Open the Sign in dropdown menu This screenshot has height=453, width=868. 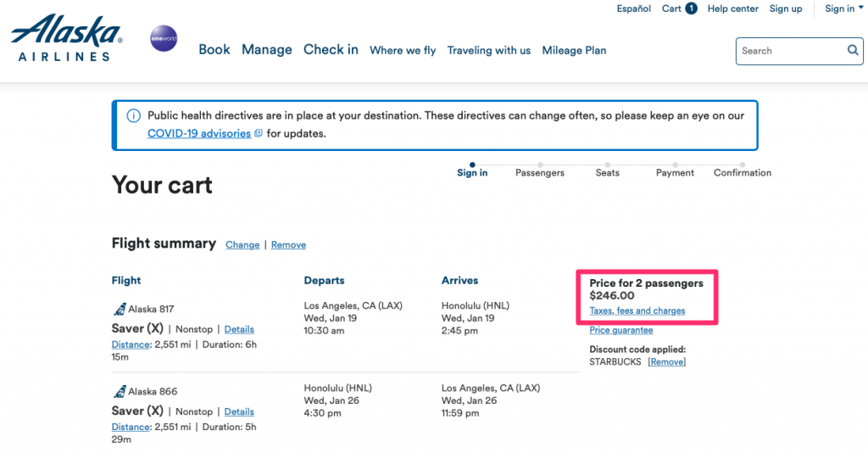click(x=839, y=8)
